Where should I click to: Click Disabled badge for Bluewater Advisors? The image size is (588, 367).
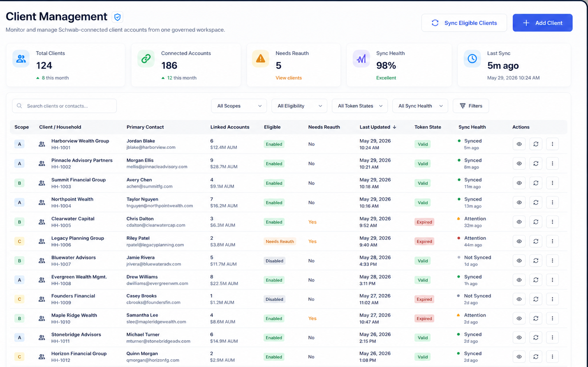[x=274, y=261]
